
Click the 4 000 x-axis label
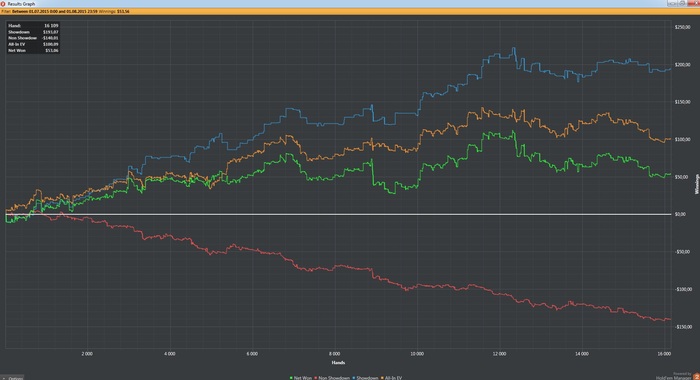click(x=170, y=354)
